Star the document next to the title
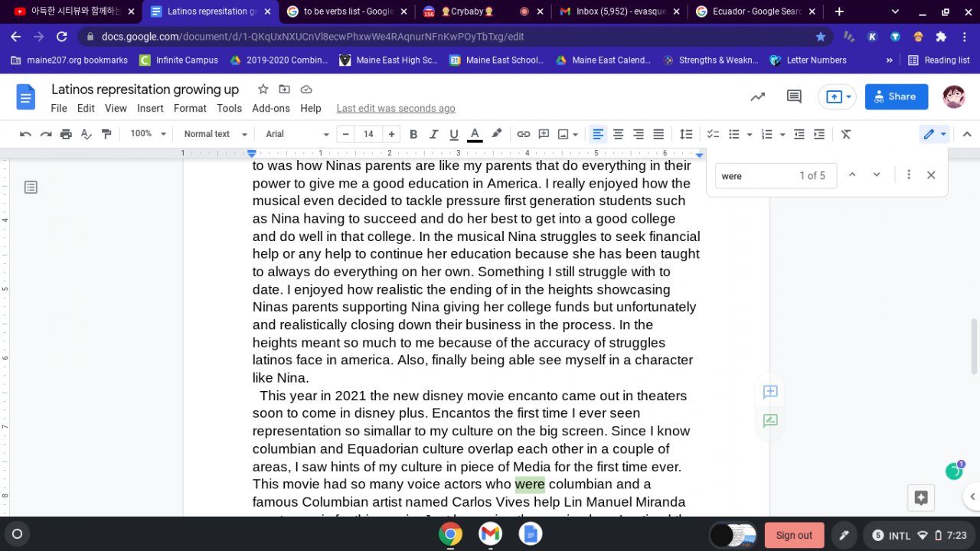Image resolution: width=980 pixels, height=551 pixels. 263,90
